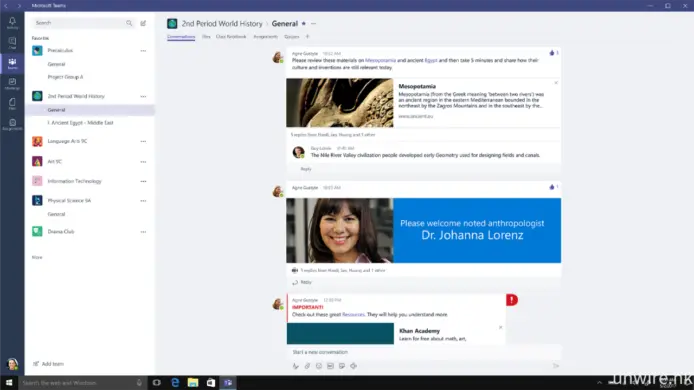
Task: Like the Mesopotamia message
Action: [552, 53]
